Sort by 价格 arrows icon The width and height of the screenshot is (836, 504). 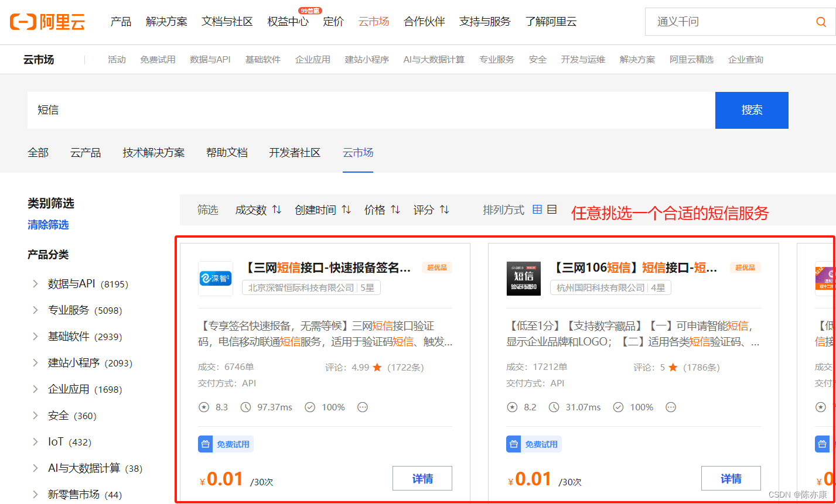[x=395, y=210]
